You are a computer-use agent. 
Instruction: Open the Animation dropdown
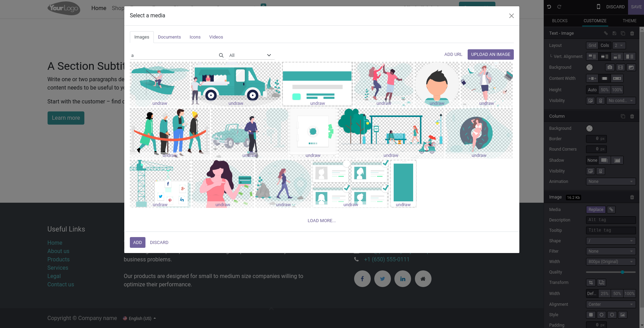611,182
